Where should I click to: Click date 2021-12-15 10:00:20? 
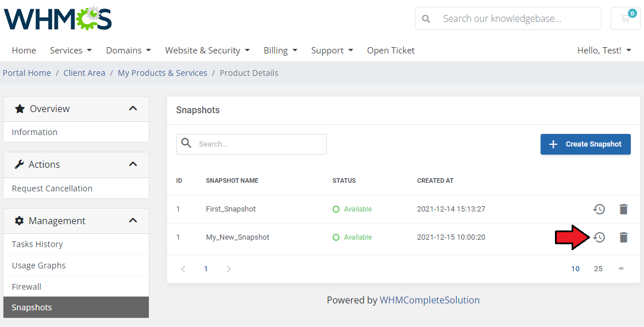tap(451, 237)
